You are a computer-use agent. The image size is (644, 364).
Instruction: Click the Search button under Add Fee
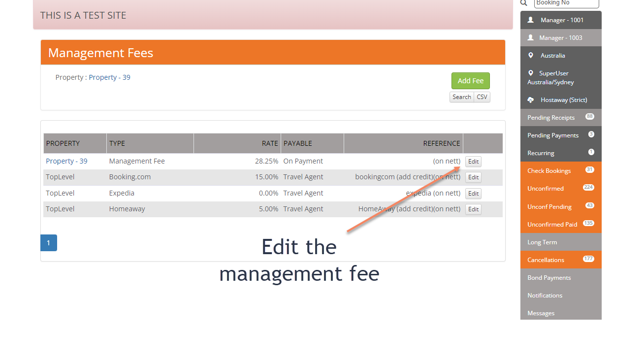coord(461,97)
